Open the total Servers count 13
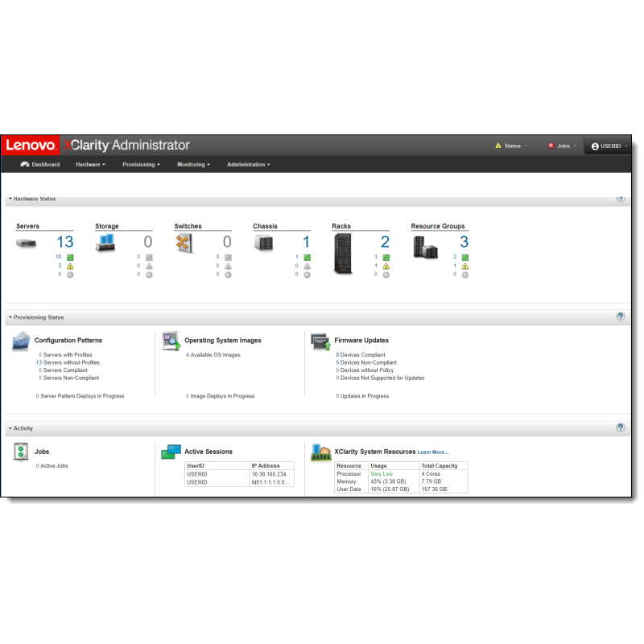The image size is (644, 644). tap(65, 242)
